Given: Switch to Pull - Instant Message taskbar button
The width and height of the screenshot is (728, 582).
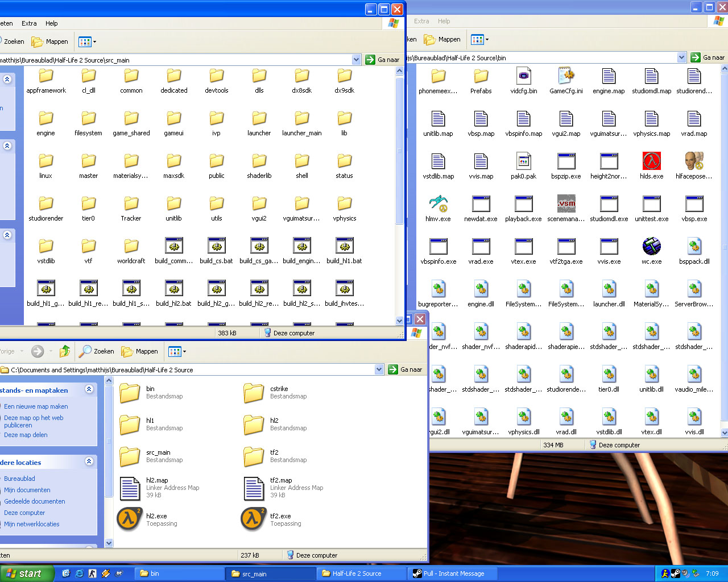Looking at the screenshot, I should click(x=452, y=573).
